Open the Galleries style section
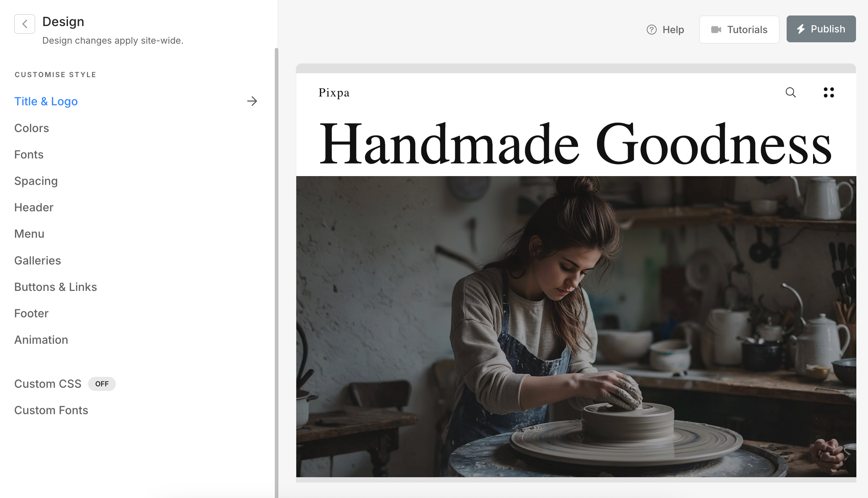 (x=38, y=261)
